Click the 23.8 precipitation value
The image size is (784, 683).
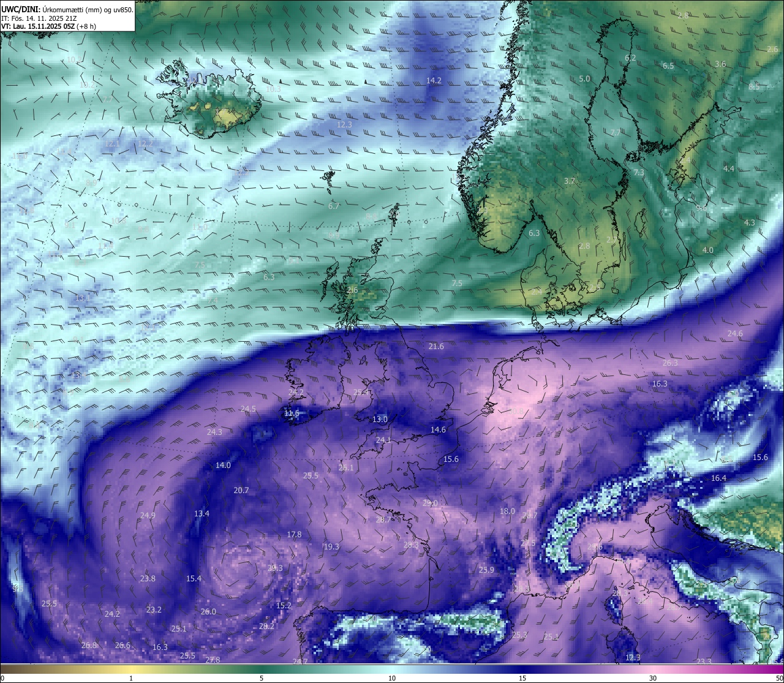(148, 578)
